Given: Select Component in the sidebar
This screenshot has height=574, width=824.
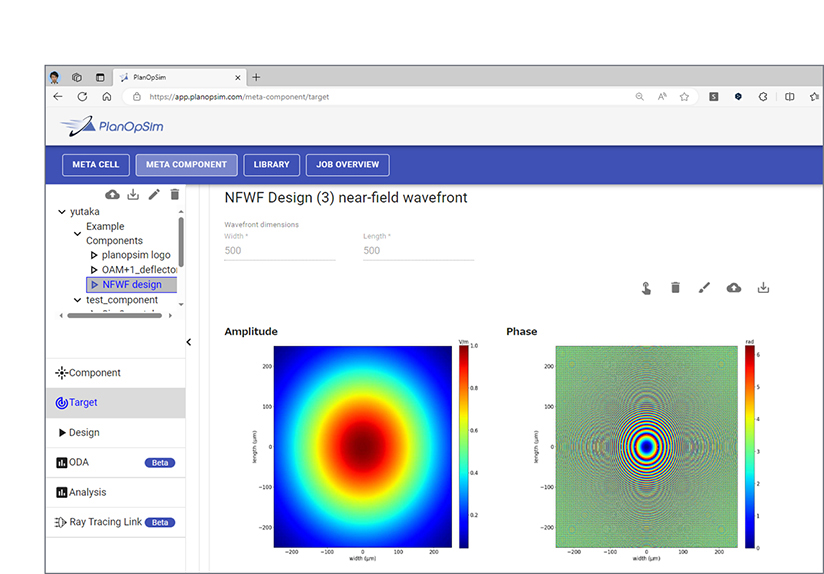Looking at the screenshot, I should click(x=116, y=373).
